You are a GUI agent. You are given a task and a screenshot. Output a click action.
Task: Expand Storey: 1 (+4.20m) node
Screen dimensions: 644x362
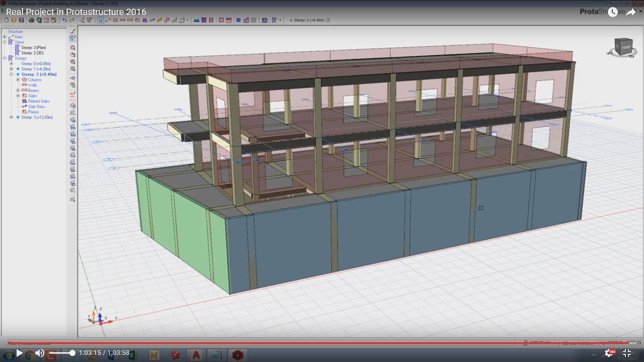tap(12, 69)
